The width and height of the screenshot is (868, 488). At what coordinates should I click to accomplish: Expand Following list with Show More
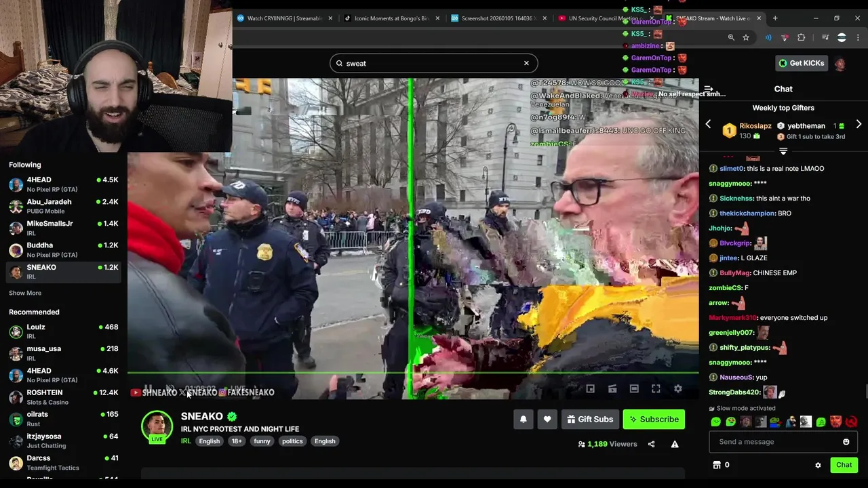(25, 293)
